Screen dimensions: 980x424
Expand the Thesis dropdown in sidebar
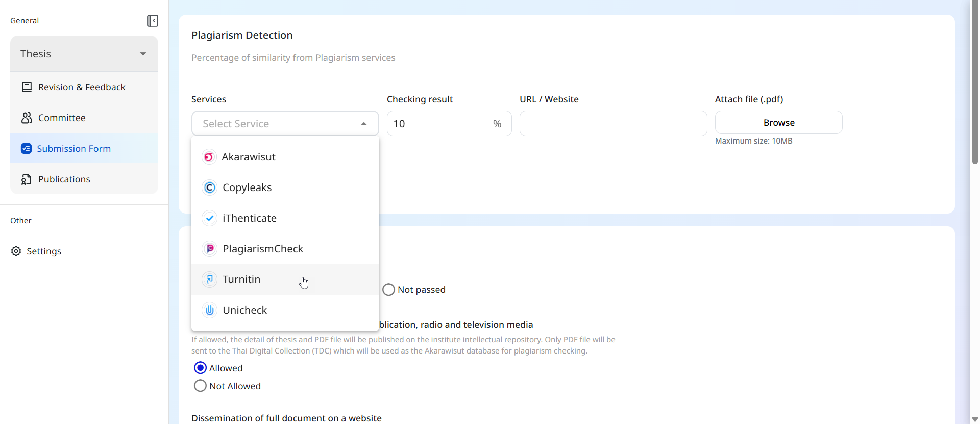(84, 54)
